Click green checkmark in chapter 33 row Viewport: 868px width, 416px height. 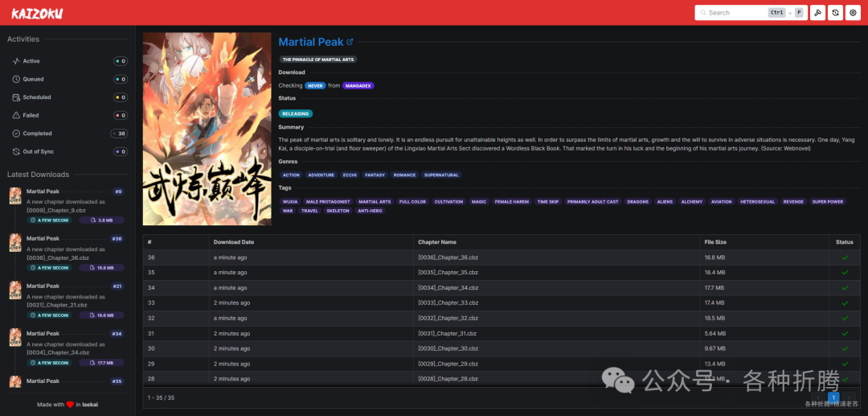[x=845, y=303]
